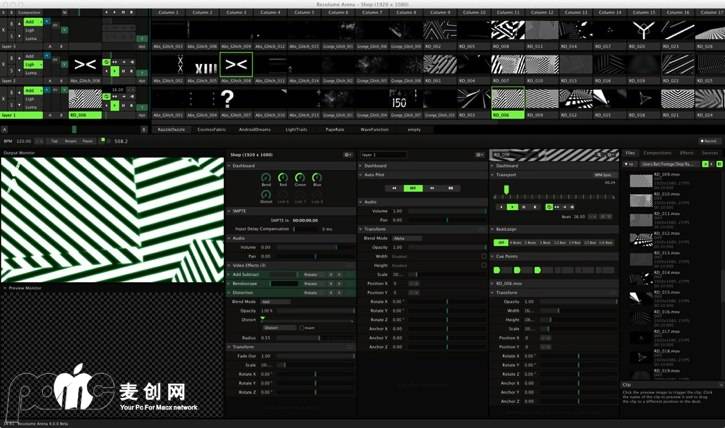725x428 pixels.
Task: Click the Column 3 header
Action: pyautogui.click(x=237, y=12)
